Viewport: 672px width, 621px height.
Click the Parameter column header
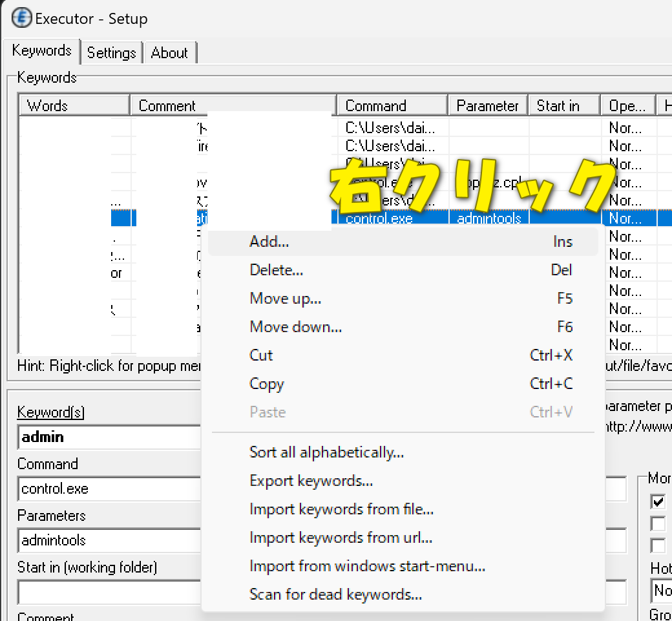488,106
